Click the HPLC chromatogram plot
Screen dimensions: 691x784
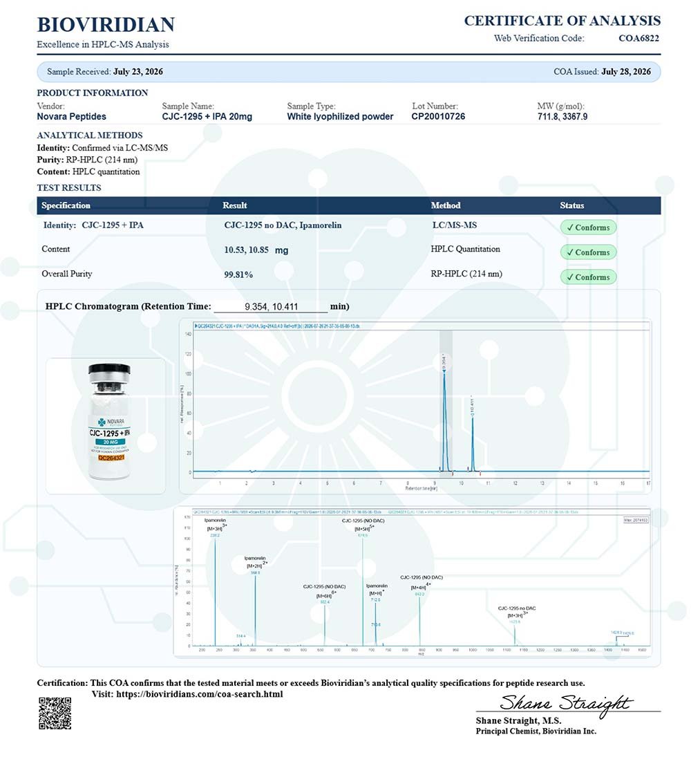pyautogui.click(x=415, y=406)
